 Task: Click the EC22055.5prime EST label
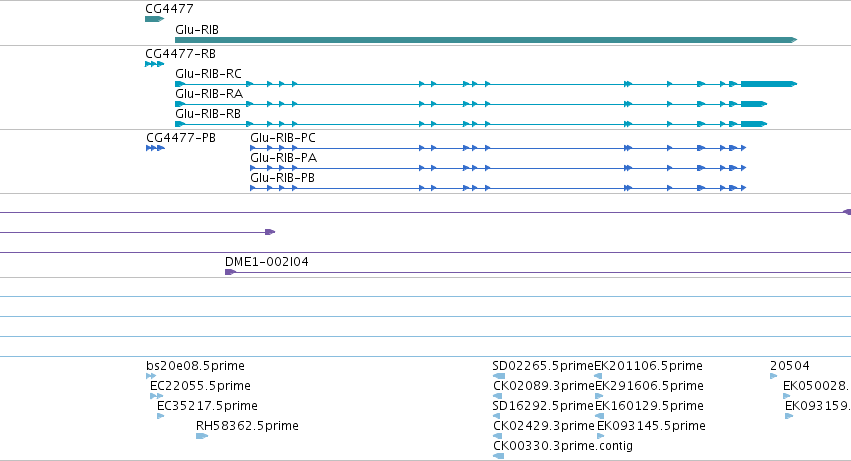(200, 386)
